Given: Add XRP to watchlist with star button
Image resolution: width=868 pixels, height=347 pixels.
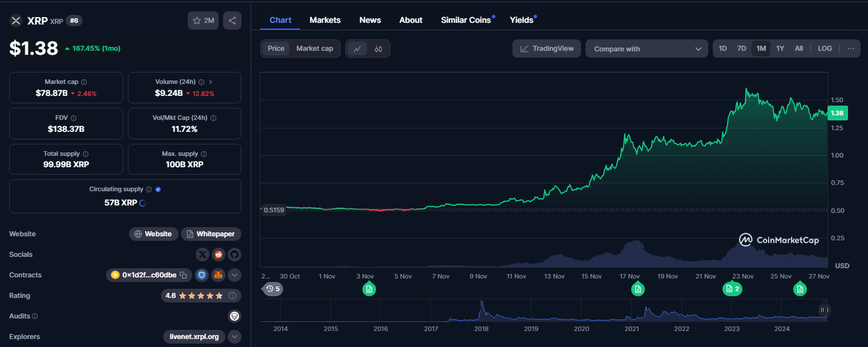Looking at the screenshot, I should click(203, 21).
